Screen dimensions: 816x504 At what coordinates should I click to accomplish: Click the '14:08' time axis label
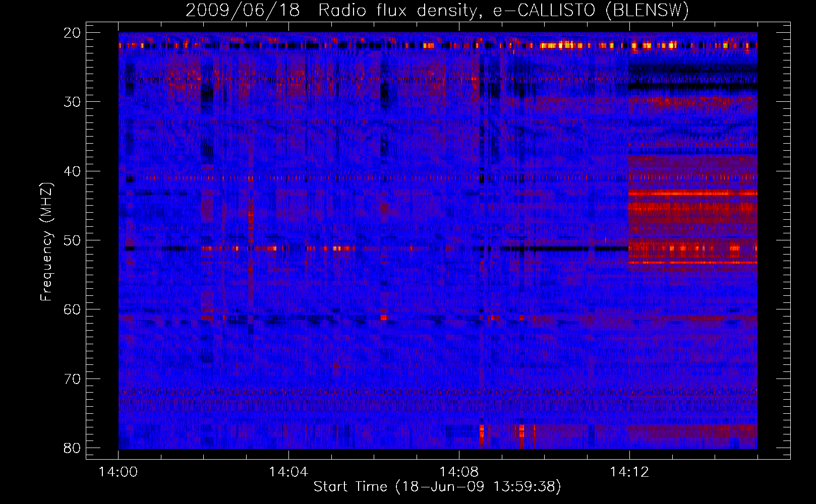tap(459, 472)
